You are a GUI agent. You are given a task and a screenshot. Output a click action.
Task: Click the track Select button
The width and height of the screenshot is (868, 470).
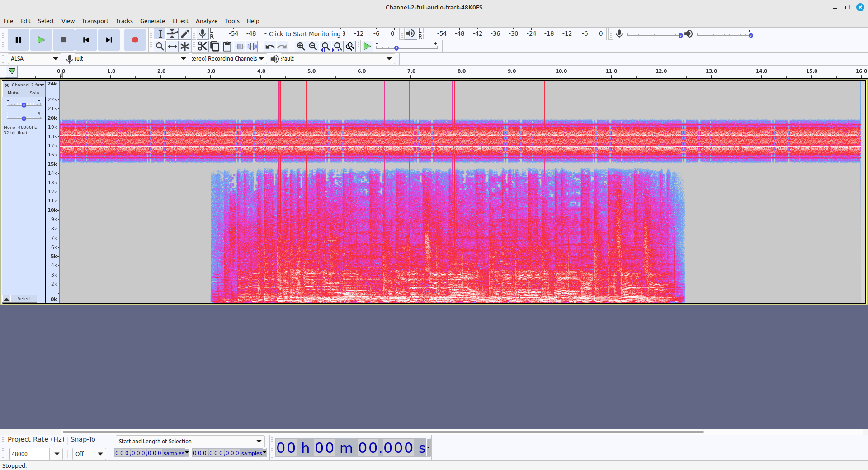[x=24, y=299]
